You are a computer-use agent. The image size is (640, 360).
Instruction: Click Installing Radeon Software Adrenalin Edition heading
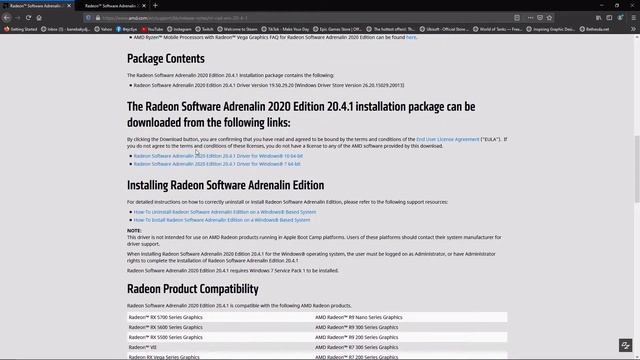coord(225,185)
